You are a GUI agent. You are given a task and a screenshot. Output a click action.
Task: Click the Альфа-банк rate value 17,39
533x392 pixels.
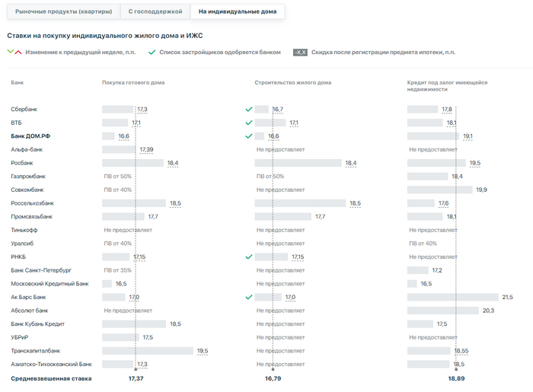point(146,150)
